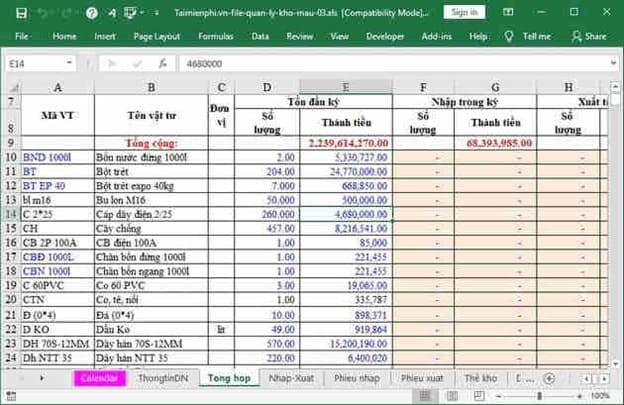Expand the formula bar
The width and height of the screenshot is (624, 405).
tap(613, 63)
